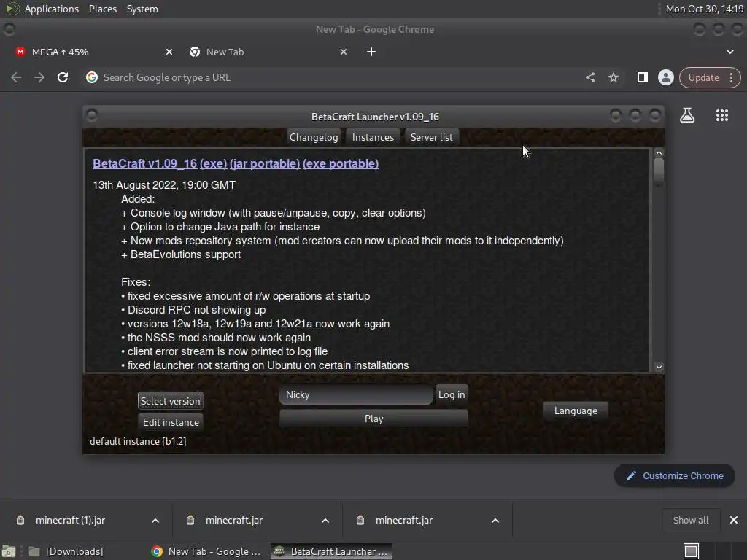The image size is (747, 560).
Task: Open the (jar portable) link
Action: point(264,163)
